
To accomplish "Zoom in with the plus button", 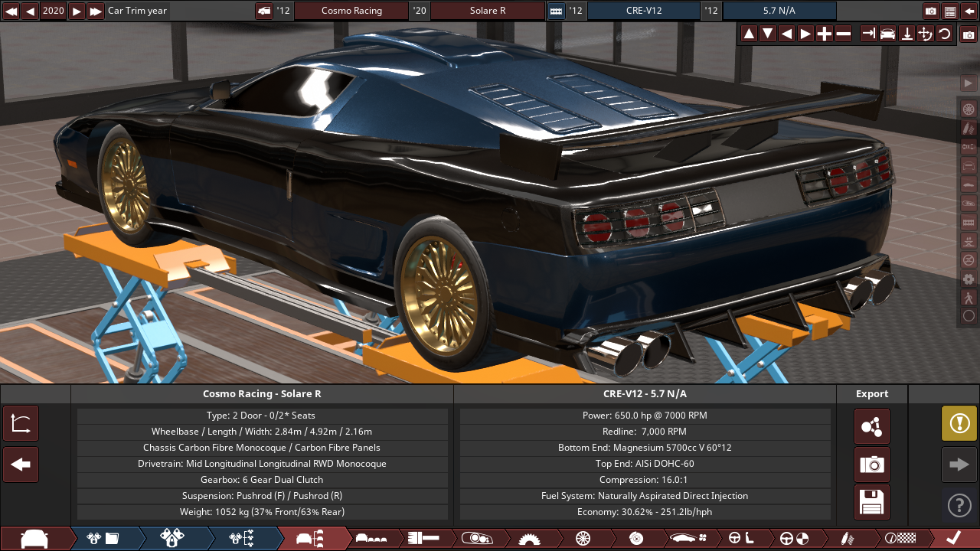I will 825,34.
